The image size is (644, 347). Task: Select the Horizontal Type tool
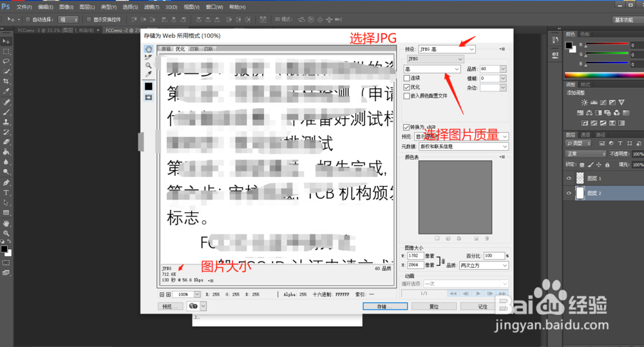pyautogui.click(x=6, y=192)
